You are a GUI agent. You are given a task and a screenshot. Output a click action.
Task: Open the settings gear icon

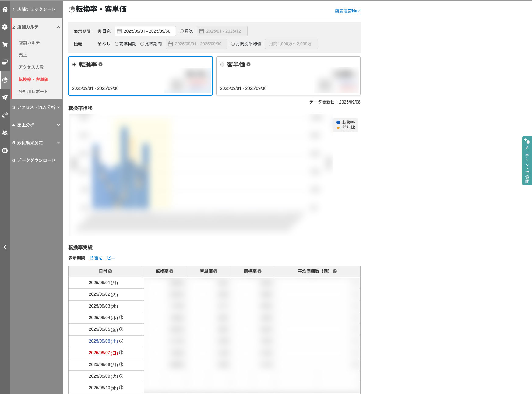5,27
